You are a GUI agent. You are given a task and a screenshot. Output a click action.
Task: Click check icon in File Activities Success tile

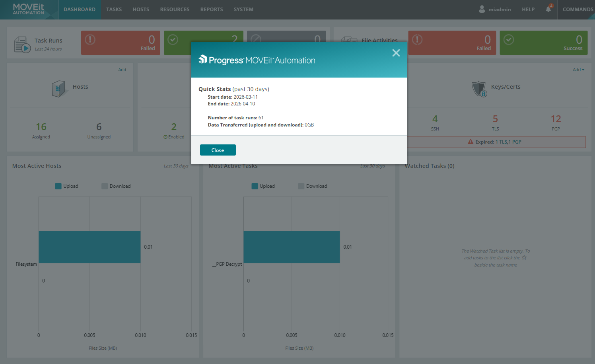[x=509, y=39]
